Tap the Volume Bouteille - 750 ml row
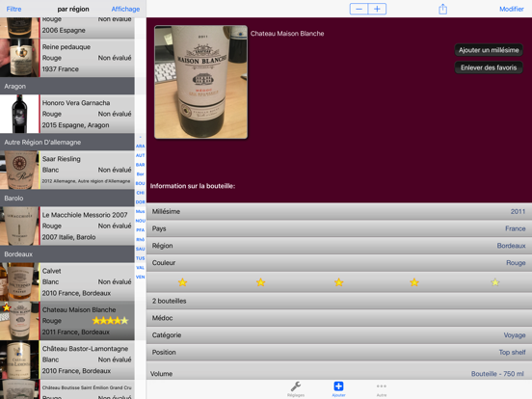Screen dimensions: 532x399 pos(339,371)
